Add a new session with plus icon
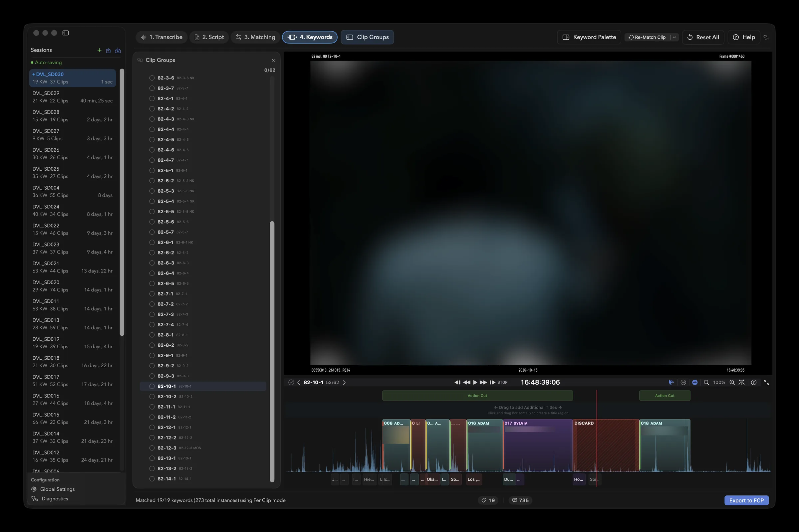 pyautogui.click(x=100, y=50)
